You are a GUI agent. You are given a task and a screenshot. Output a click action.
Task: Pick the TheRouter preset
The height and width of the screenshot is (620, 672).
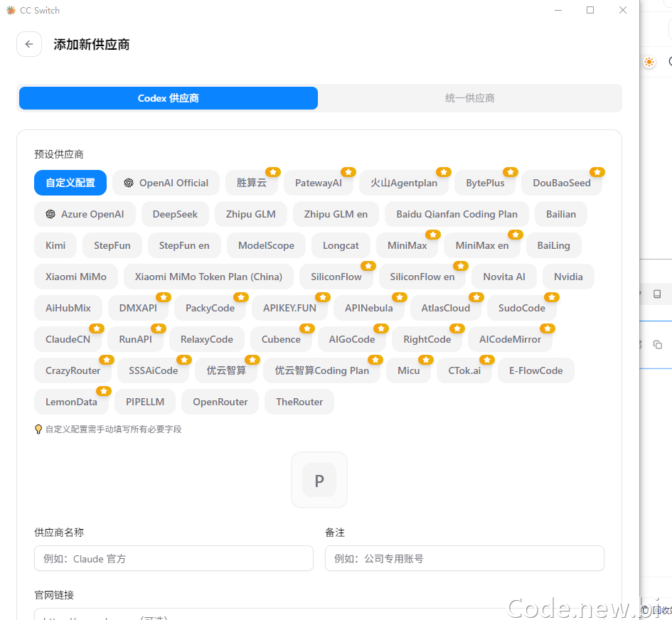click(x=299, y=402)
